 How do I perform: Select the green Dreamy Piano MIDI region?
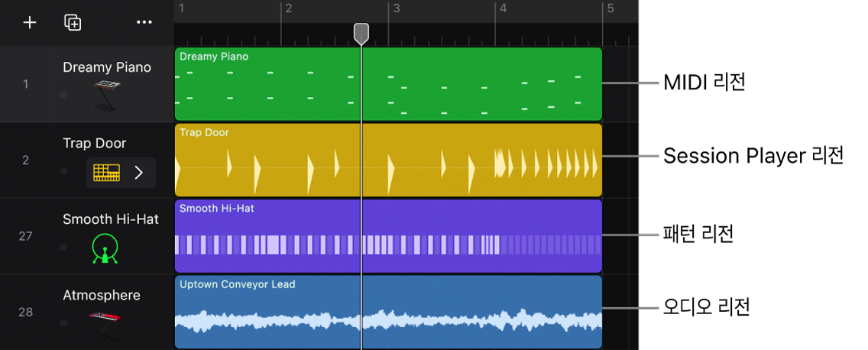point(388,84)
